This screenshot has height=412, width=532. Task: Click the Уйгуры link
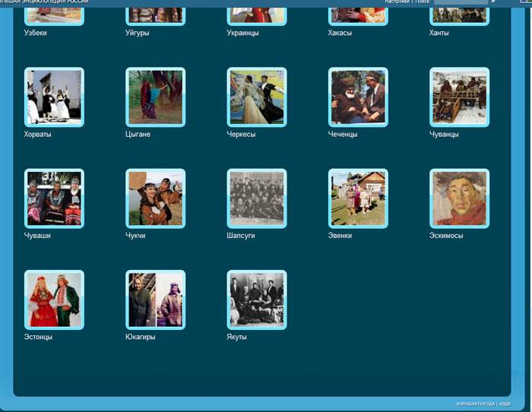tap(137, 33)
